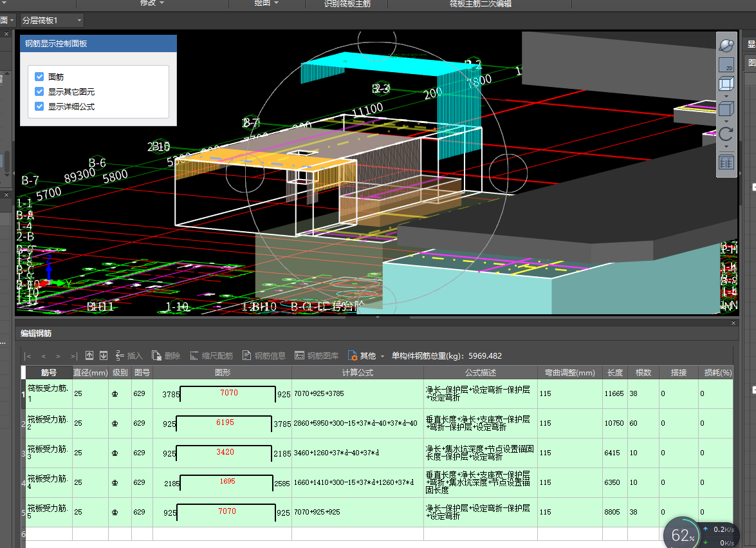
Task: Expand the wireframe cube view dropdown arrow
Action: coord(726,96)
